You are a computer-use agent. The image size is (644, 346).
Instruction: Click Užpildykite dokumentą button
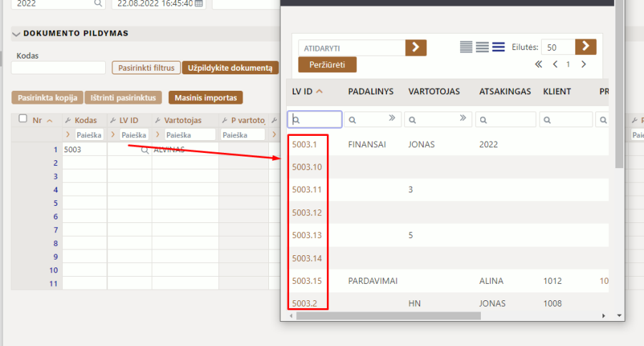click(x=230, y=68)
